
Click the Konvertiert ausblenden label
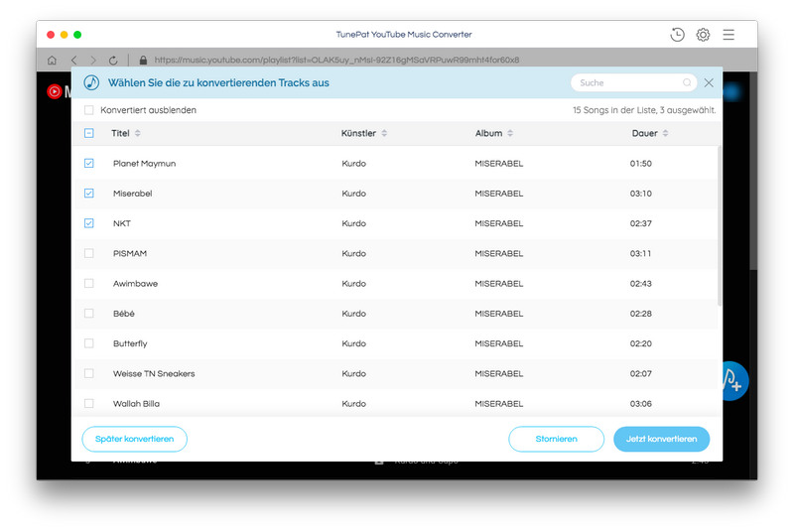click(x=148, y=110)
